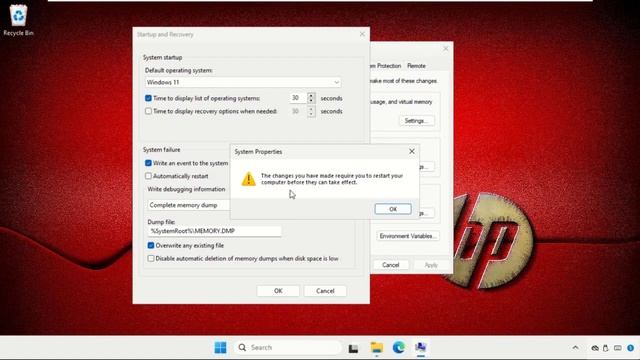Open the Recycle Bin desktop icon
640x360 pixels.
coord(18,20)
